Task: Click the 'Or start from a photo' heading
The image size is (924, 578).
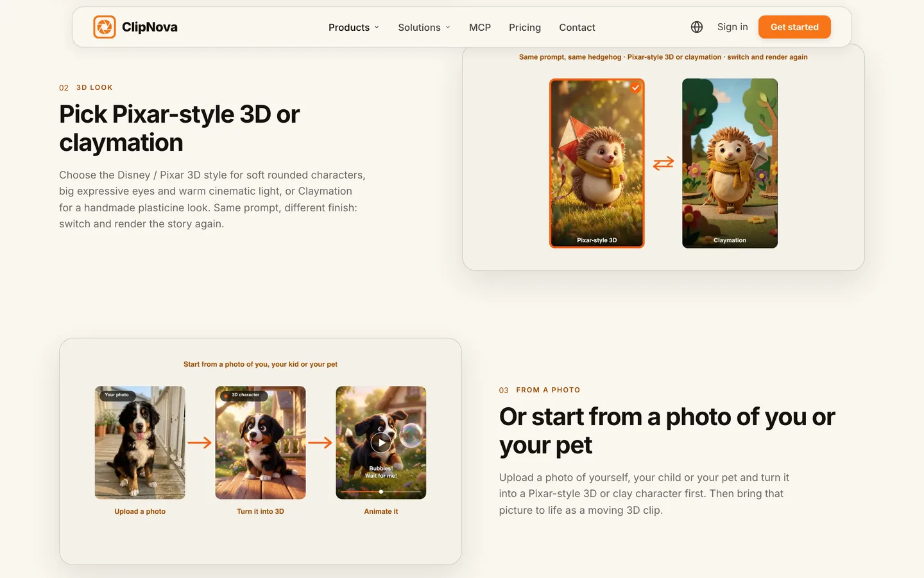Action: pyautogui.click(x=667, y=431)
